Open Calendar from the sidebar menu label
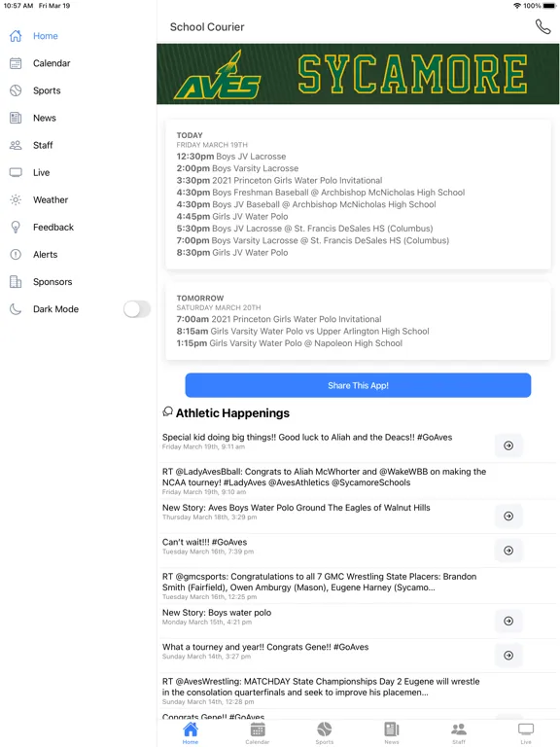Viewport: 560px width, 747px height. 52,63
